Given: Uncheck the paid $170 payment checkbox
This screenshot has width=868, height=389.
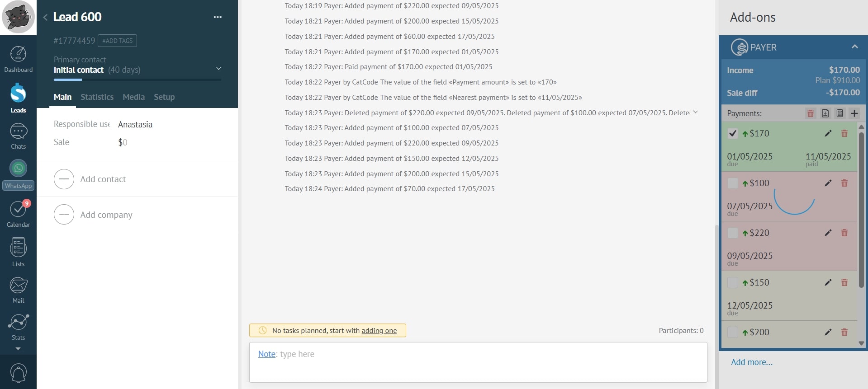Looking at the screenshot, I should point(733,133).
